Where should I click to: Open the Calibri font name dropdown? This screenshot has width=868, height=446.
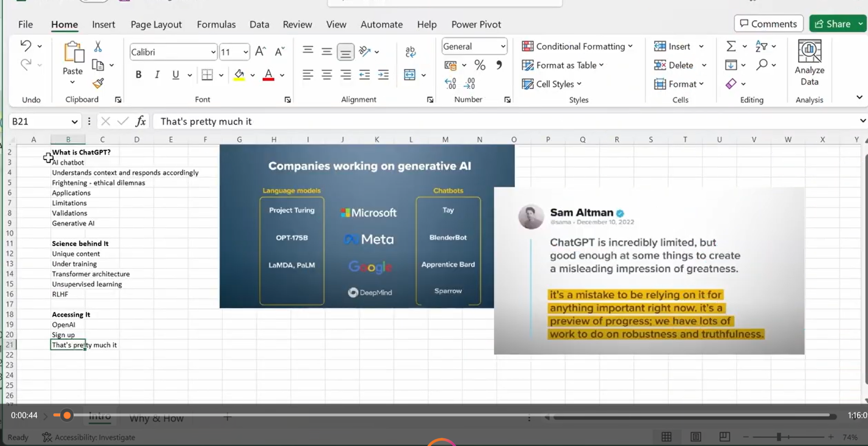(213, 52)
